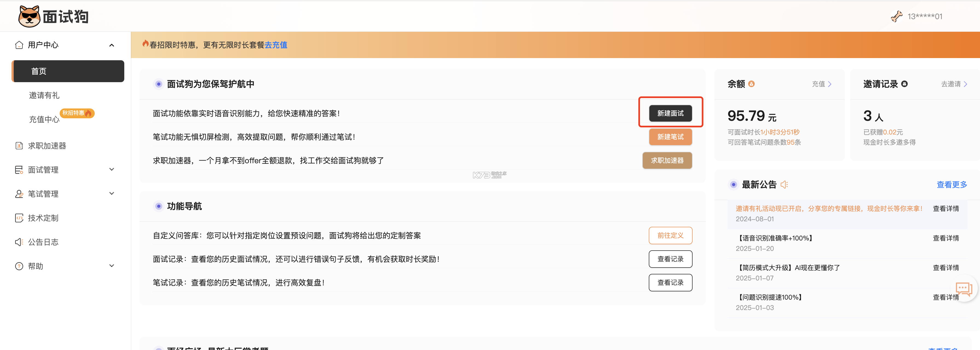Click the bone icon beside user ID 13*****01
The height and width of the screenshot is (350, 980).
(x=897, y=16)
